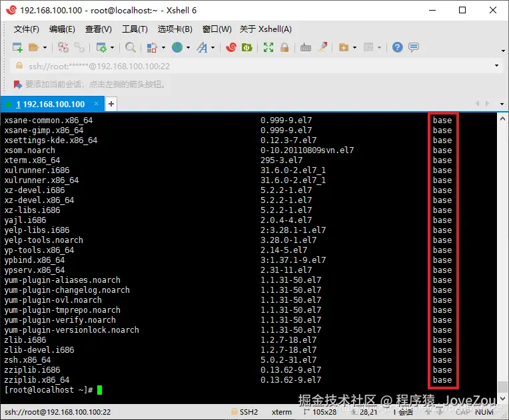Open the 查看(V) menu

coord(99,29)
